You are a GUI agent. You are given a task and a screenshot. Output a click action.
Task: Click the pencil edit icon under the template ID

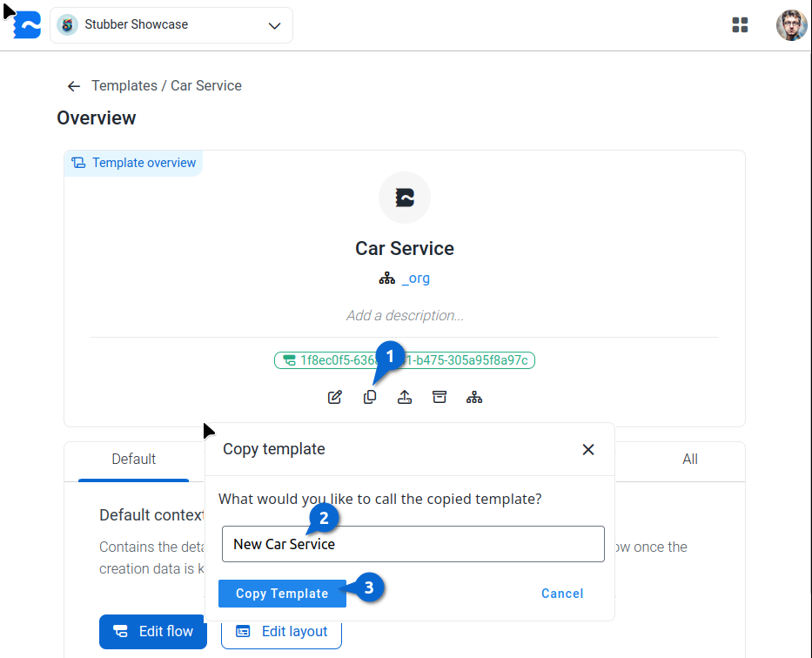(335, 398)
